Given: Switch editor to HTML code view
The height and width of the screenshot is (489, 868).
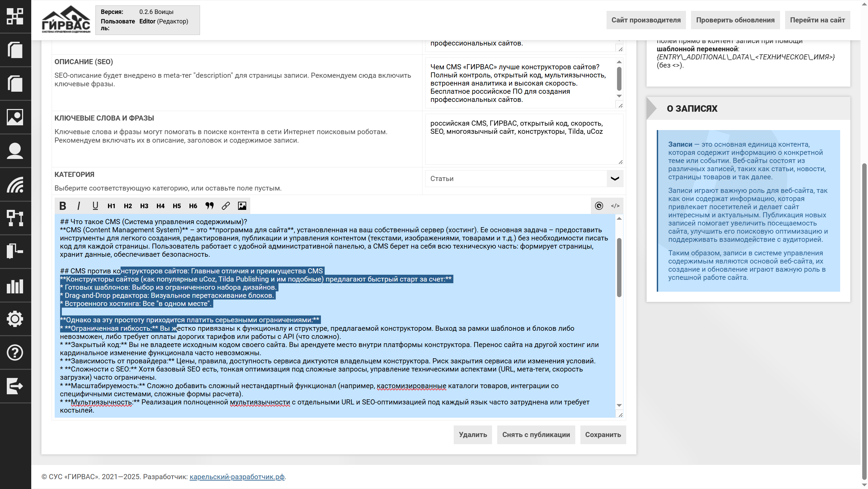Looking at the screenshot, I should 615,206.
